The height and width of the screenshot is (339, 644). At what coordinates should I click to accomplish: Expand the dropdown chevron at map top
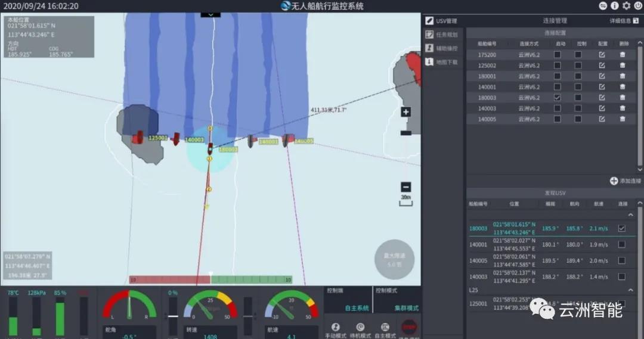click(210, 15)
